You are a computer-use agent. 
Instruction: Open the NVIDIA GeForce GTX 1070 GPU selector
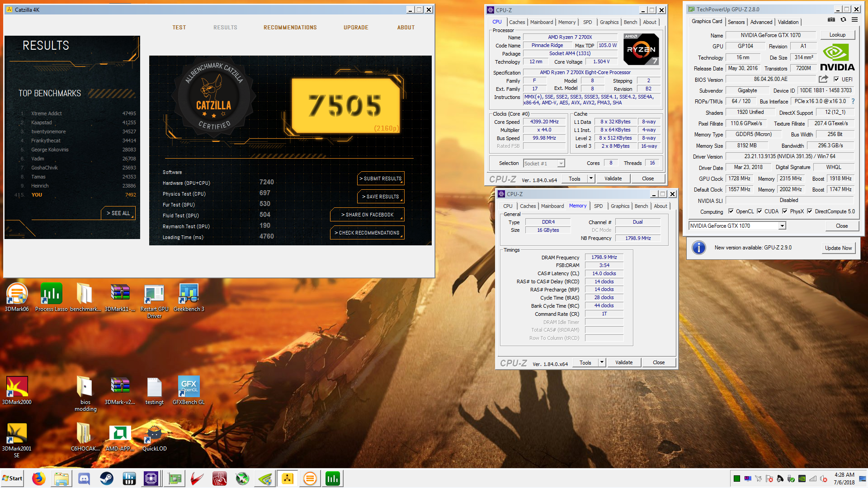pyautogui.click(x=737, y=226)
